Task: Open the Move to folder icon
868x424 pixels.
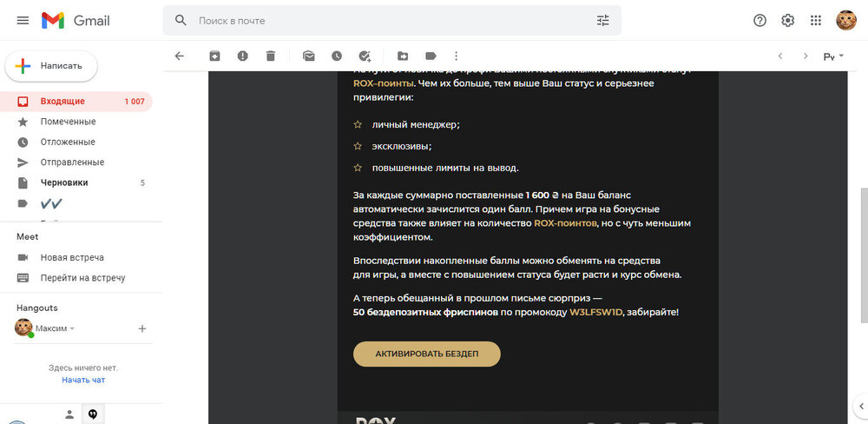Action: pos(403,56)
